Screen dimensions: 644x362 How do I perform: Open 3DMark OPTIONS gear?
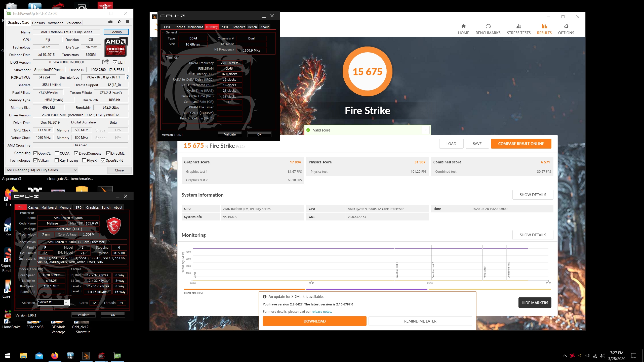pos(566,29)
